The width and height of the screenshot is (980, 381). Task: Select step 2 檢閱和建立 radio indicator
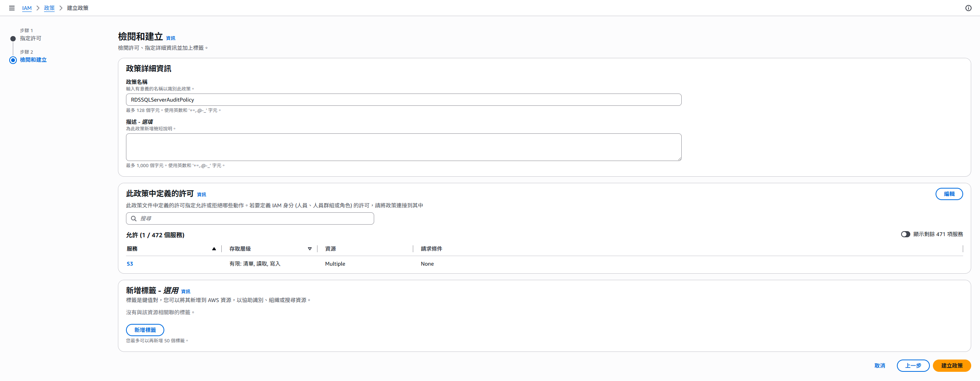coord(13,60)
